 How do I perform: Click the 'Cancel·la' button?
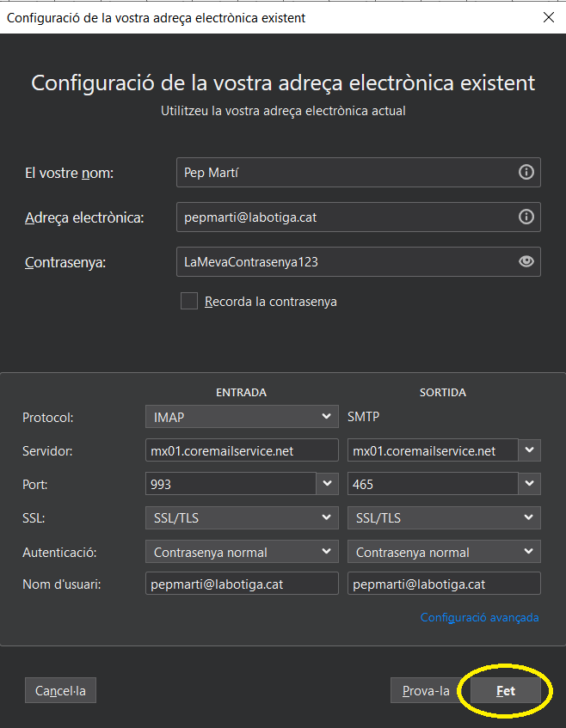(x=60, y=690)
